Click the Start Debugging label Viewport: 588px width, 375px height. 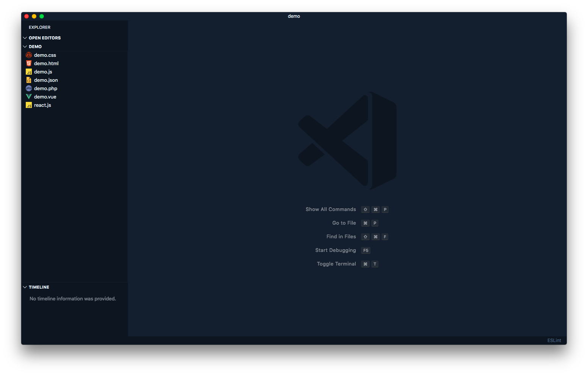click(336, 250)
